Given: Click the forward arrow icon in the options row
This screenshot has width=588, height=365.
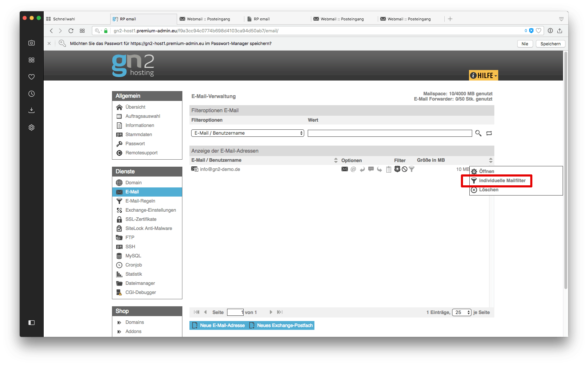Looking at the screenshot, I should (380, 169).
